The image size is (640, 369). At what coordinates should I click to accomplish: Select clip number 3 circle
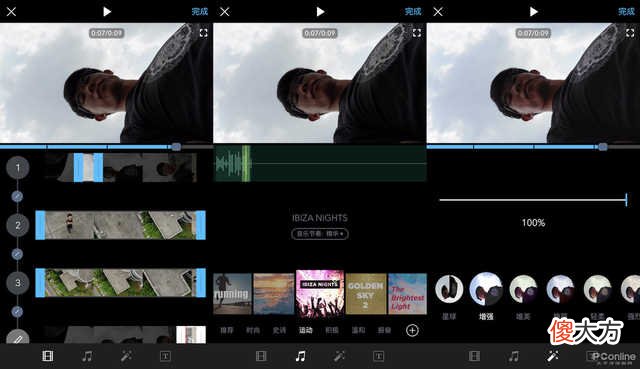[x=18, y=283]
